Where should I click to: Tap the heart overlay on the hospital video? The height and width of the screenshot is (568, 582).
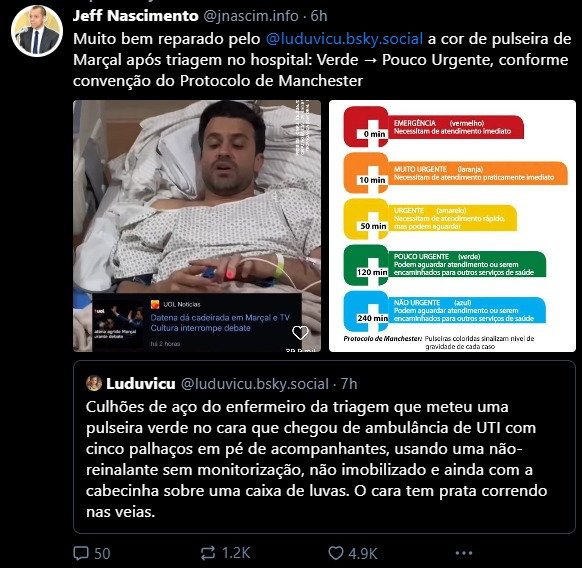pyautogui.click(x=300, y=333)
